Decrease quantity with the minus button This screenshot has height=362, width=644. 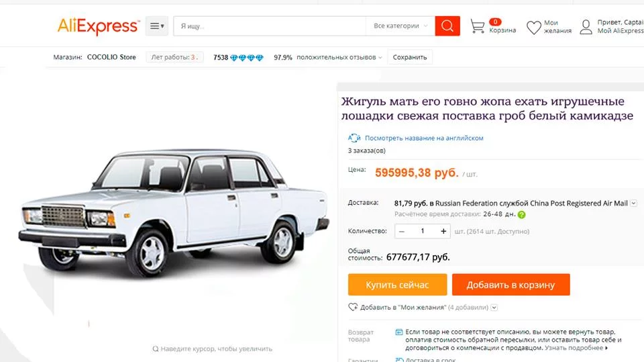(x=401, y=231)
